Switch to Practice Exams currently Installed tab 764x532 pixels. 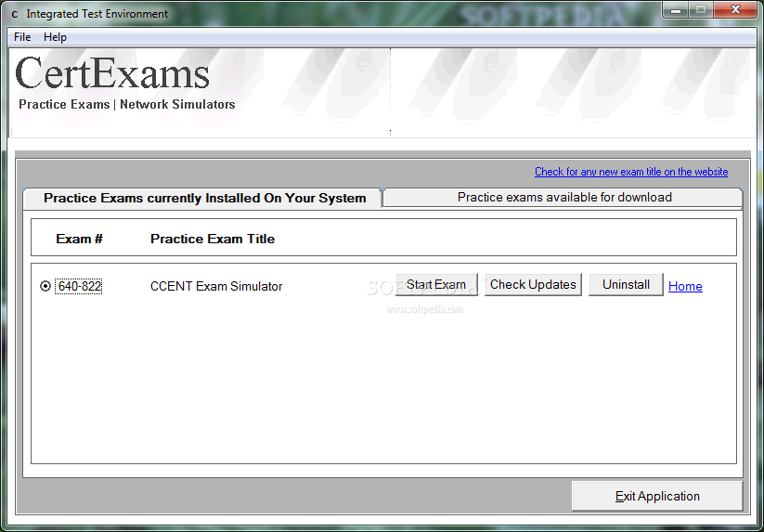point(202,199)
